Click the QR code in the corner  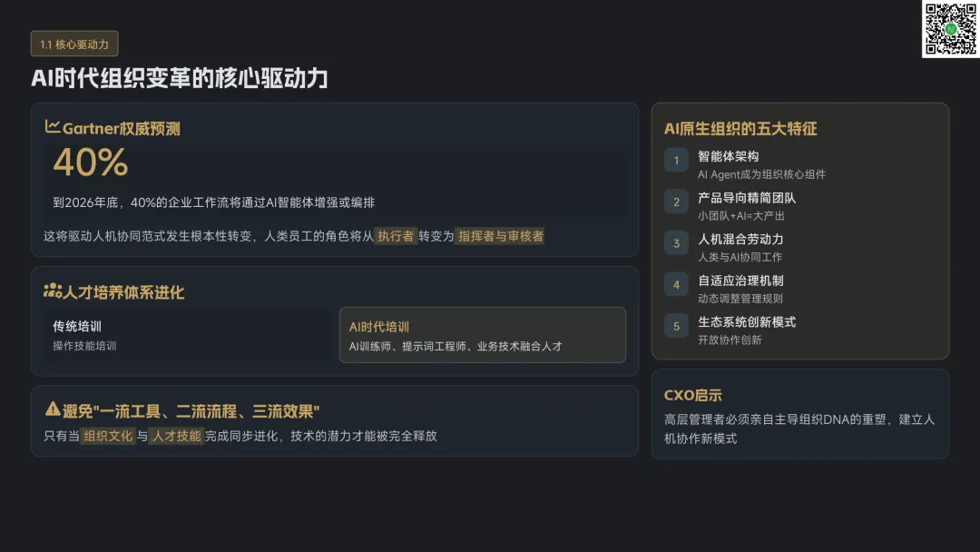pos(950,29)
